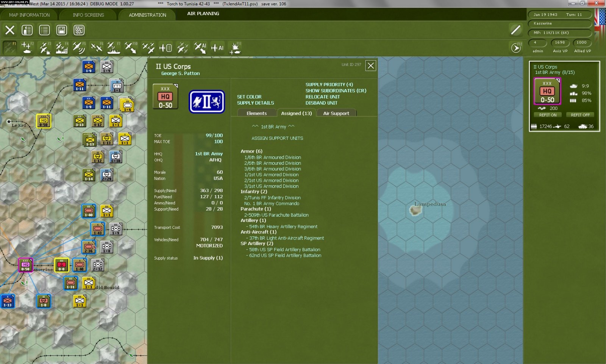Image resolution: width=606 pixels, height=364 pixels.
Task: Switch to the Air Support tab
Action: tap(336, 113)
